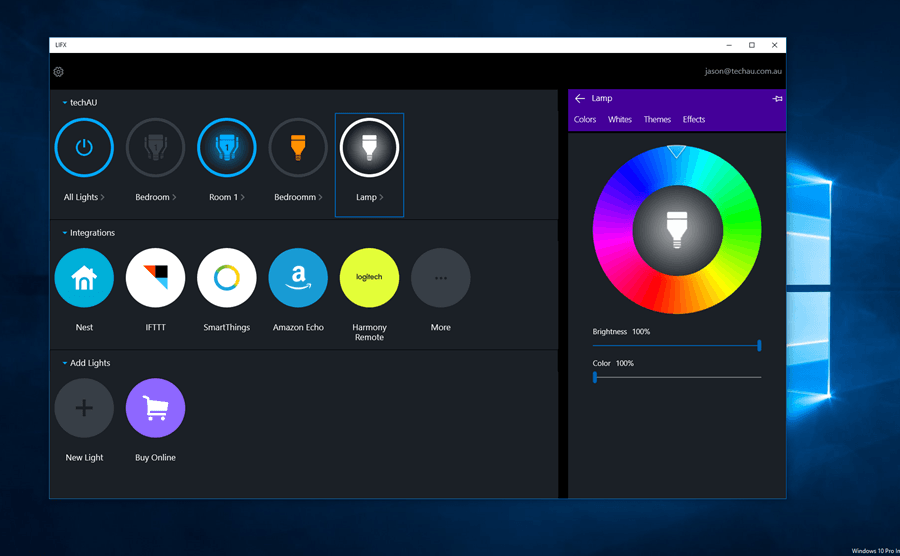Click the Color saturation slider handle
The image size is (900, 556).
(x=595, y=377)
